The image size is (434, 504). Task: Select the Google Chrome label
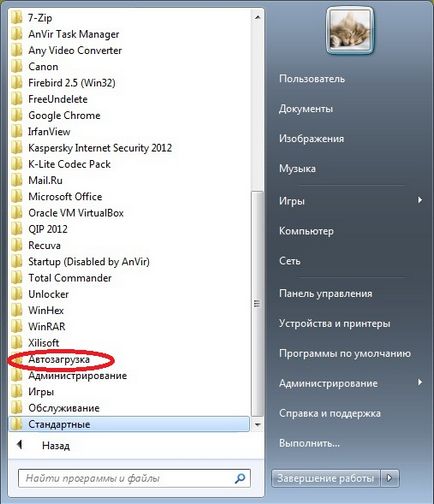pyautogui.click(x=64, y=115)
